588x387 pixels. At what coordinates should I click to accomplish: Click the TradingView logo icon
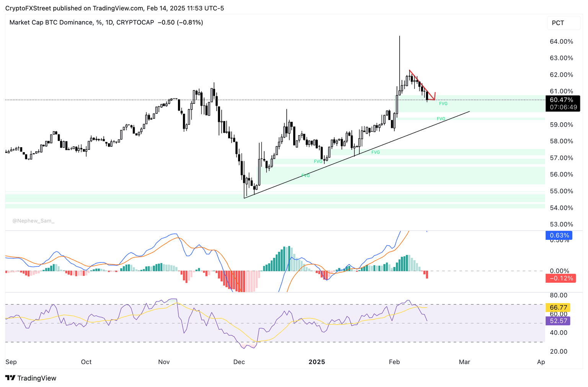coord(10,378)
